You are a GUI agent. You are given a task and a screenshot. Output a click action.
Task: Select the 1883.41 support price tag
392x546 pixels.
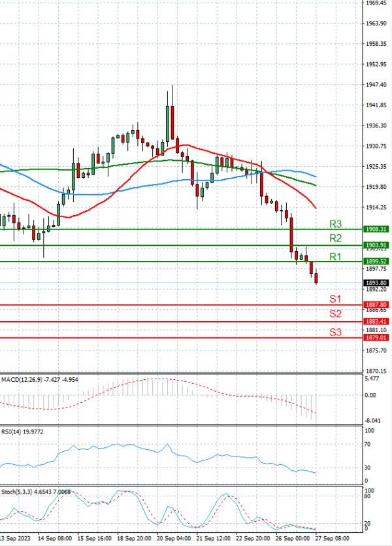click(x=376, y=322)
